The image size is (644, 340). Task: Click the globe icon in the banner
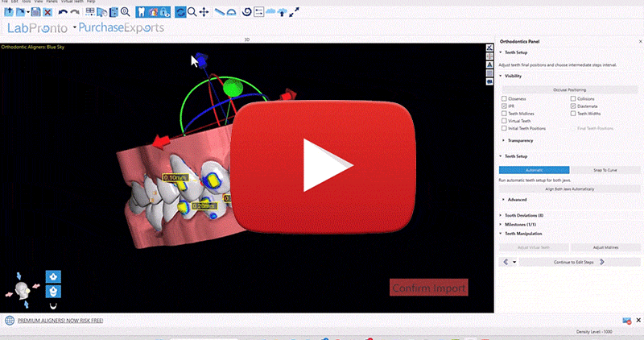pos(10,321)
